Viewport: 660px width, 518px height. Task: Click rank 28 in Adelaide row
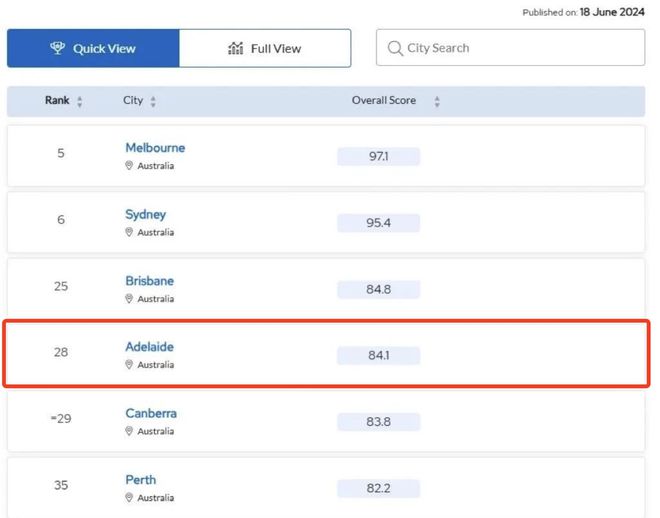61,352
